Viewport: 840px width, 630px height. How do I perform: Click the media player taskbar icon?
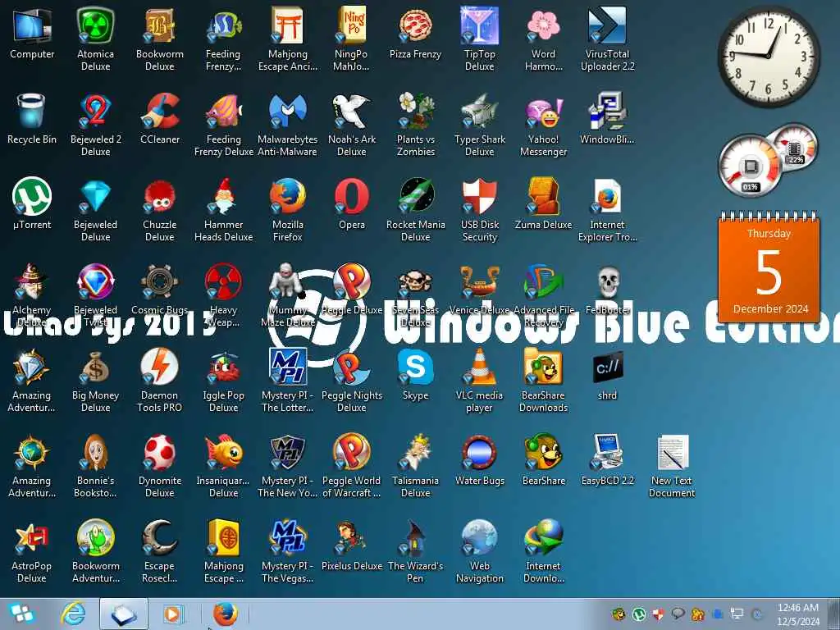tap(173, 614)
